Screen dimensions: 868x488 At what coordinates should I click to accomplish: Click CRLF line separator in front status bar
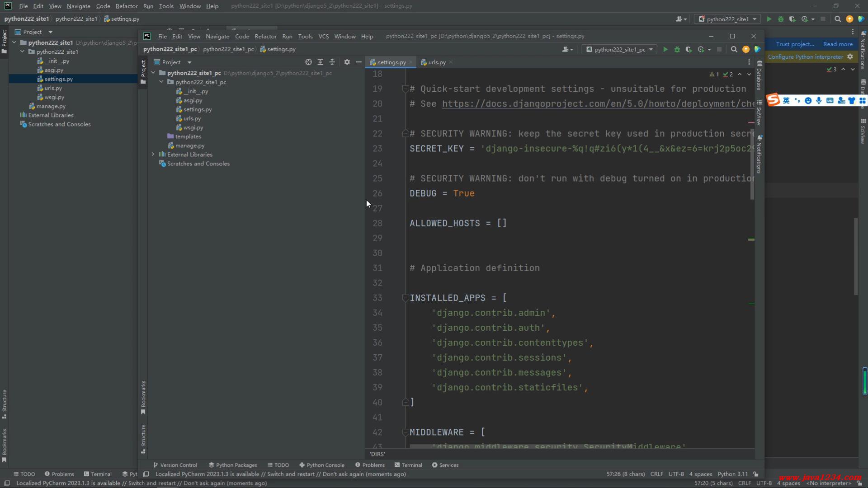point(656,474)
